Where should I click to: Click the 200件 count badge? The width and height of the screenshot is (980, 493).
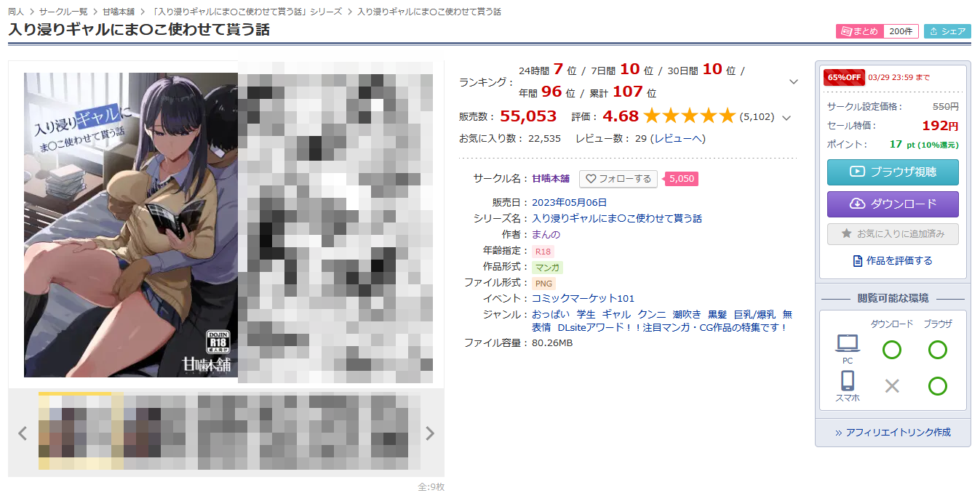[901, 31]
